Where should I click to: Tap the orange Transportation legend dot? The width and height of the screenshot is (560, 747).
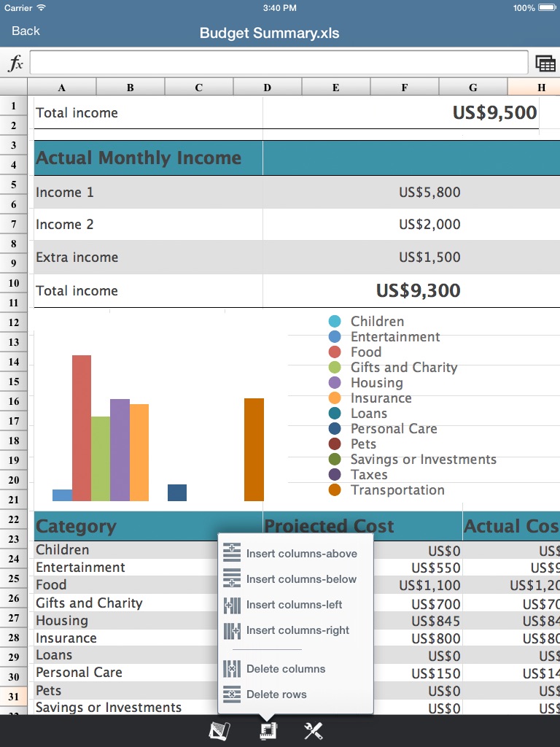coord(335,489)
